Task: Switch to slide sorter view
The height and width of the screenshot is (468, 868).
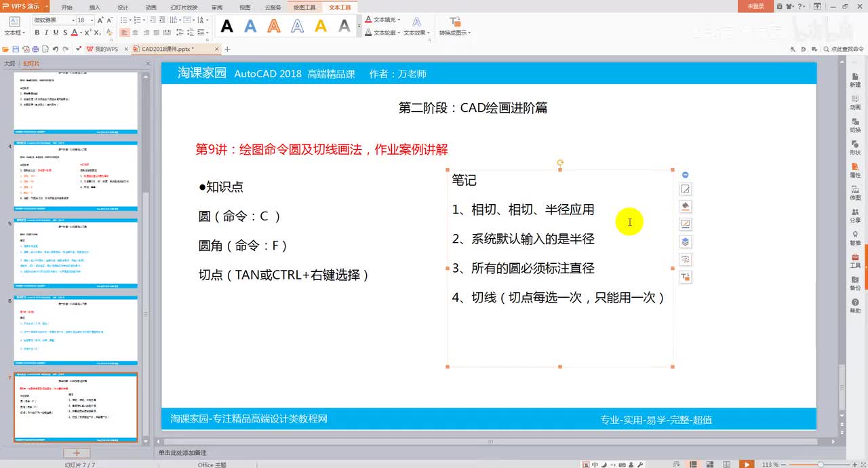Action: 711,465
